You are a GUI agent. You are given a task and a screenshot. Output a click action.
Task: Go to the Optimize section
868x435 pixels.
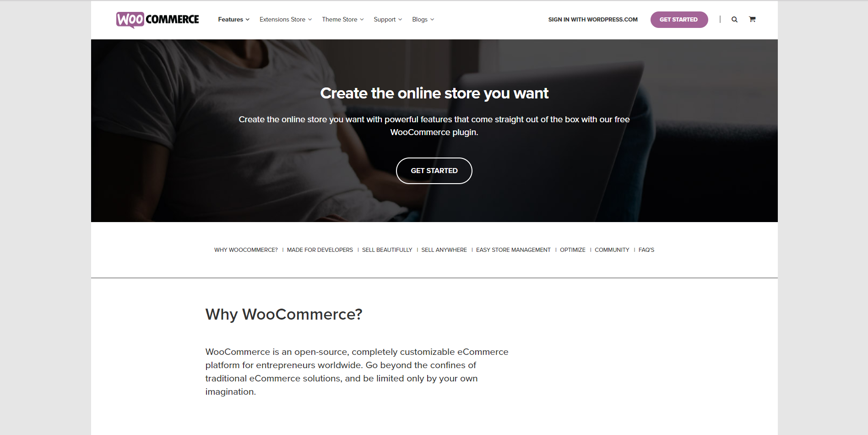[x=573, y=250]
